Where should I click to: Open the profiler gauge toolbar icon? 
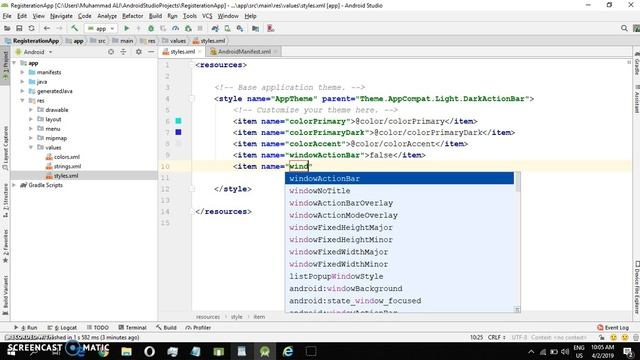pos(176,29)
